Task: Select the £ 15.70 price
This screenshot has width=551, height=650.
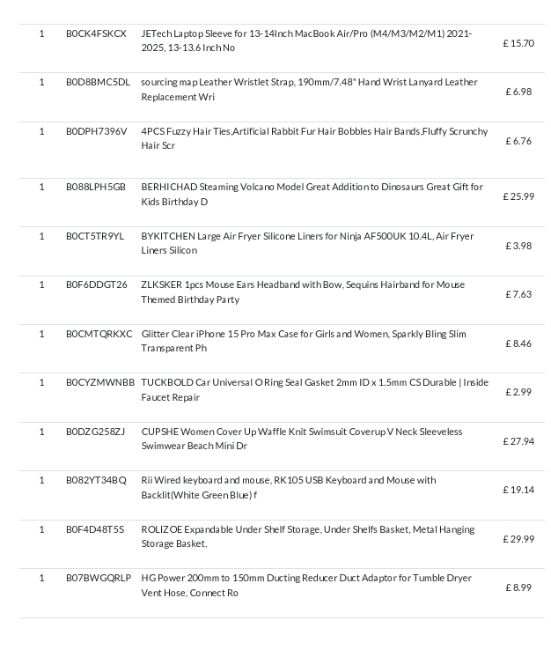Action: click(x=518, y=43)
